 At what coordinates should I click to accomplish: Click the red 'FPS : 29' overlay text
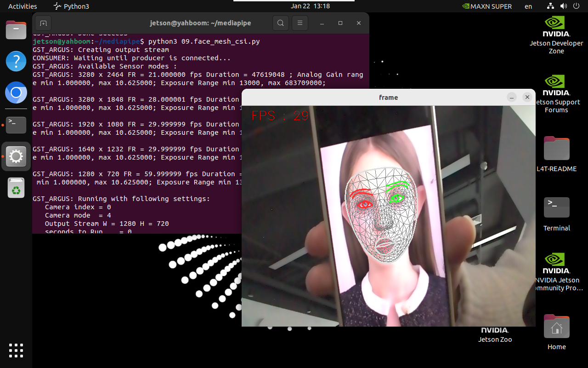pos(280,116)
